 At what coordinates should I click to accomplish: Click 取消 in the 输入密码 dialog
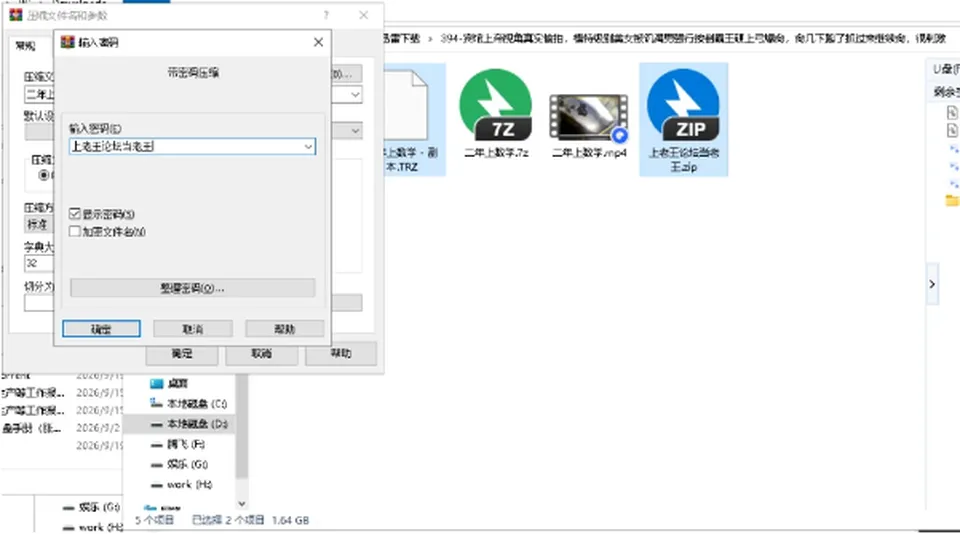193,329
